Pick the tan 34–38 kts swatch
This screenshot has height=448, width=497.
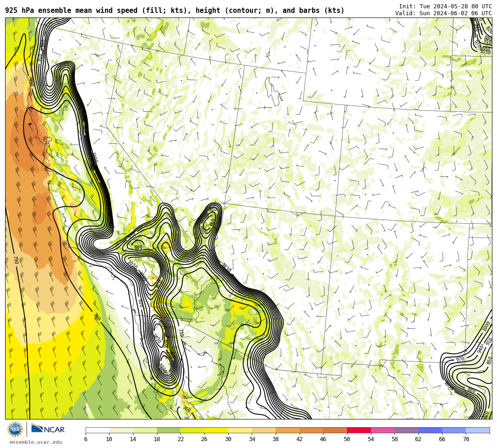click(264, 430)
